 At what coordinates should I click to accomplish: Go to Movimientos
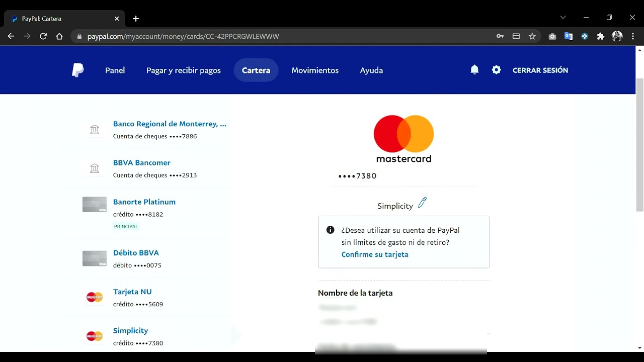(x=315, y=70)
